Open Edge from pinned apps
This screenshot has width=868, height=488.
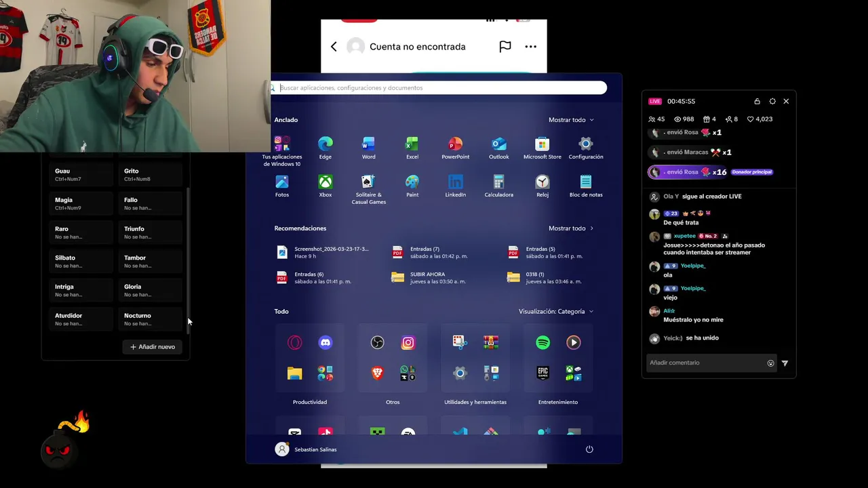(325, 148)
